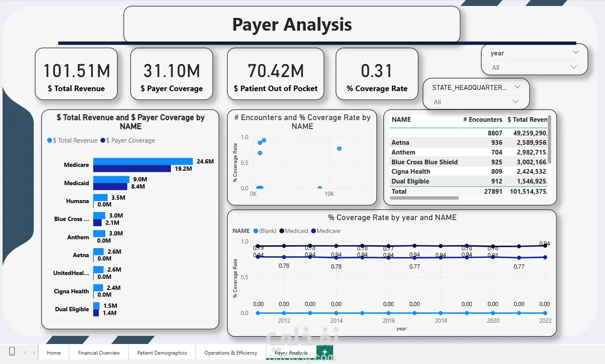Select the Medicare legend marker in line chart
This screenshot has height=364, width=605.
click(313, 231)
